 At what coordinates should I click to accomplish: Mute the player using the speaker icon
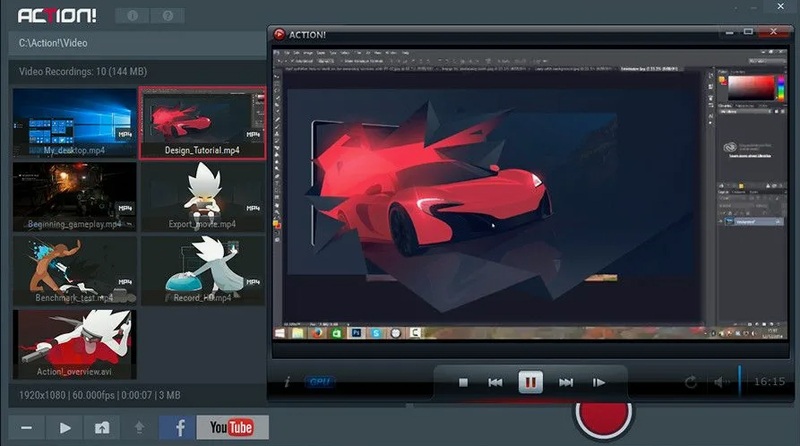pyautogui.click(x=720, y=382)
